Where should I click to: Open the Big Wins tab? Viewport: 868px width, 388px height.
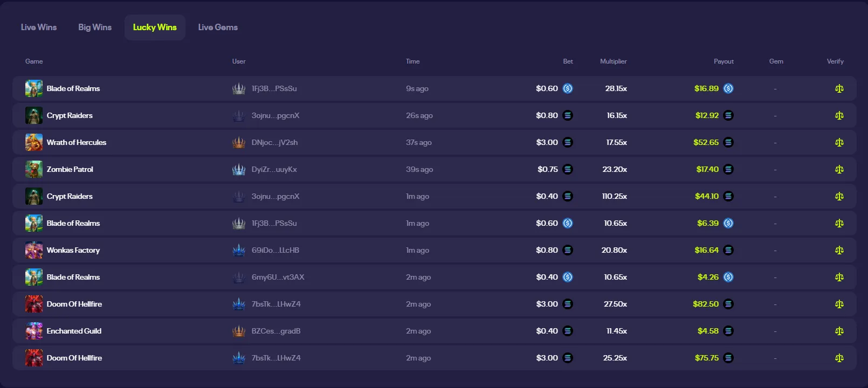tap(95, 27)
